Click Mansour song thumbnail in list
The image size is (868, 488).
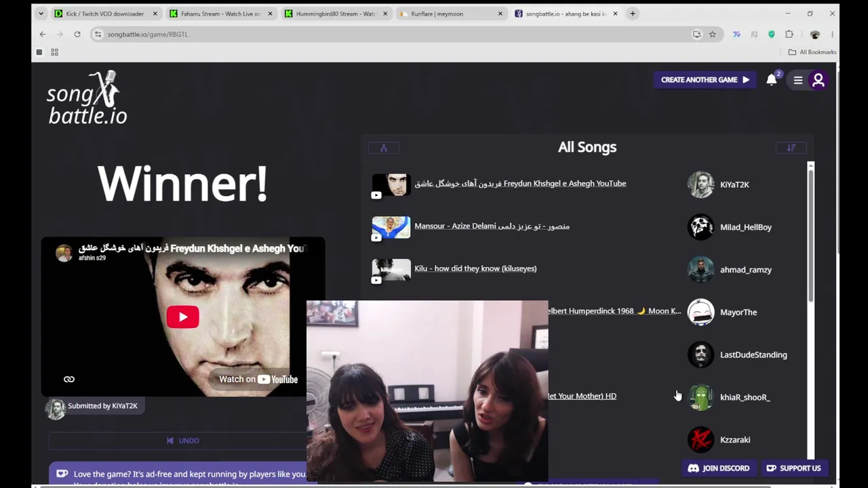coord(391,228)
